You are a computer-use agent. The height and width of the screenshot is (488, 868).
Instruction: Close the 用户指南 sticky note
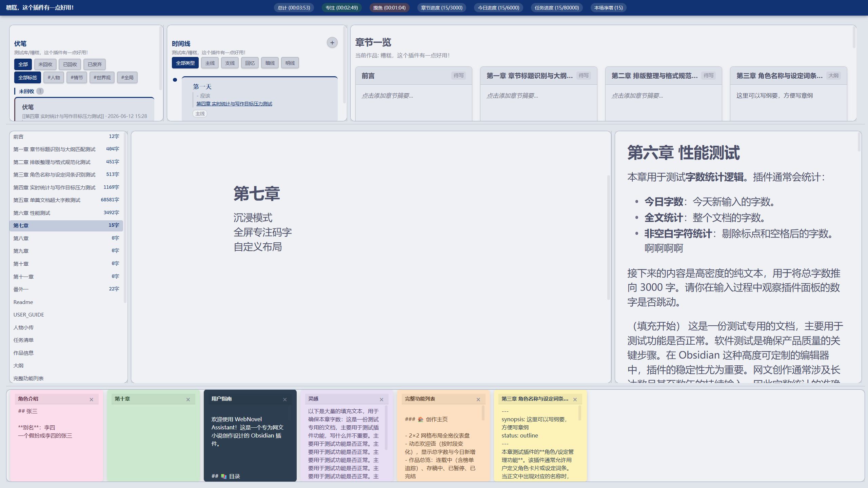point(285,400)
